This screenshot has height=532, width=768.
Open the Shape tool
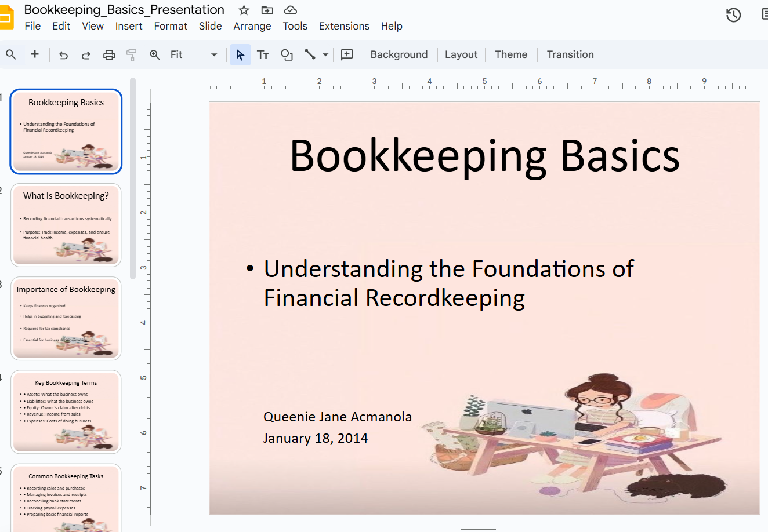point(287,54)
